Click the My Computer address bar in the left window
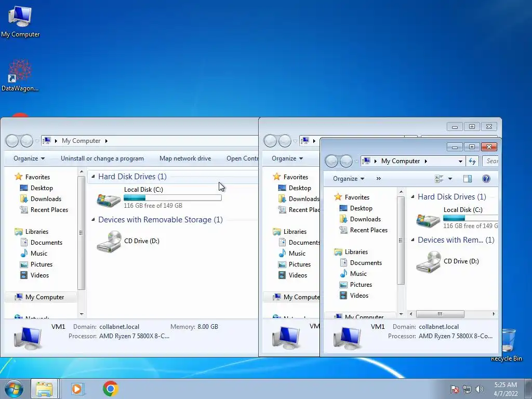 coord(149,141)
